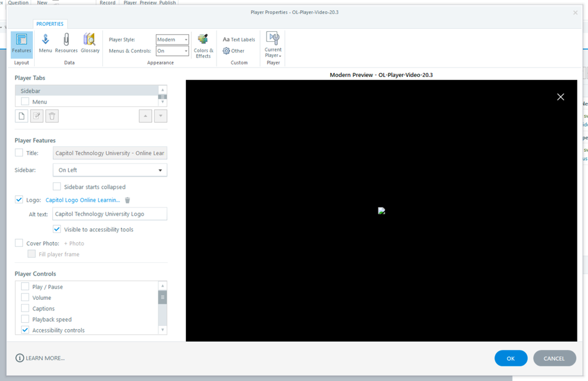Toggle Accessibility controls checkbox
The width and height of the screenshot is (588, 381).
click(x=25, y=330)
